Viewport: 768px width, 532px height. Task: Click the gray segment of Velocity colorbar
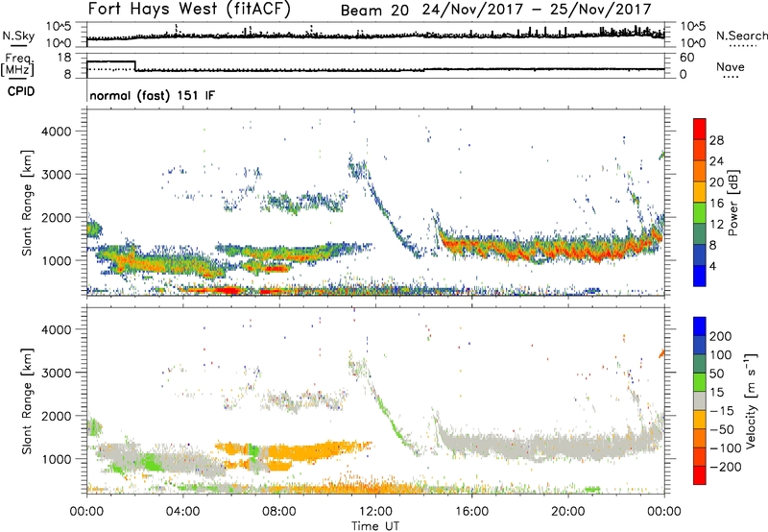click(700, 400)
